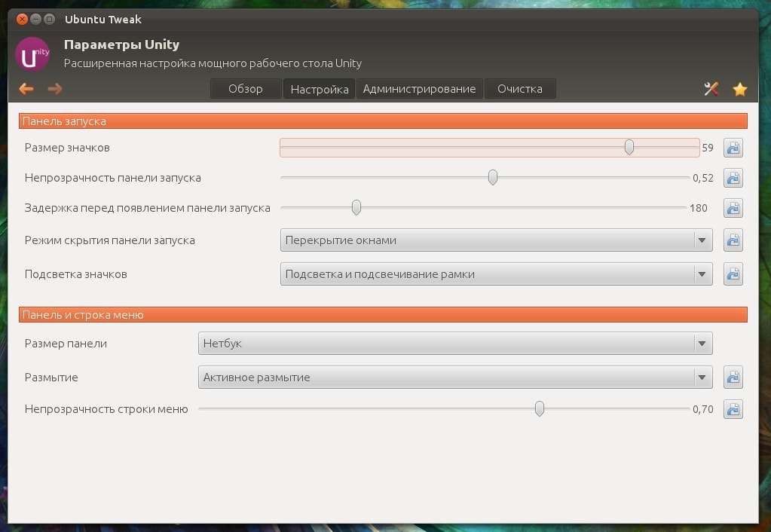Open the 'Подсветка значков' dropdown
This screenshot has height=532, width=771.
(496, 274)
